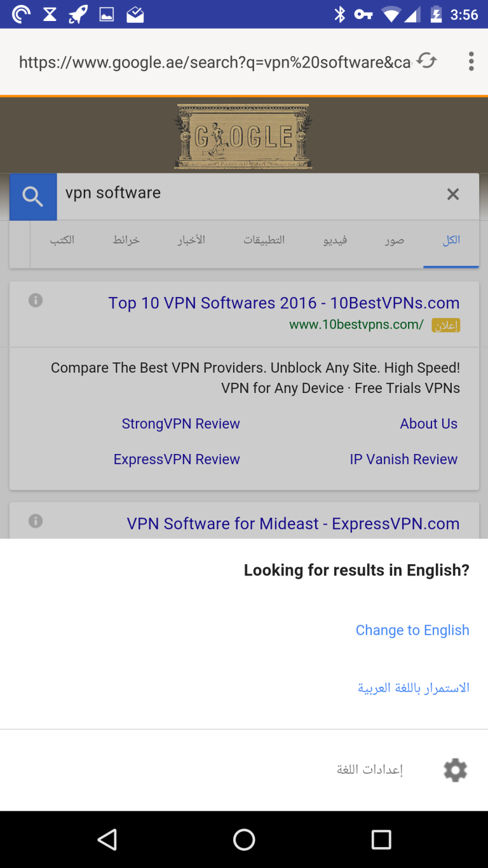
Task: Open info icon beside ExpressVPN ad
Action: tap(36, 521)
